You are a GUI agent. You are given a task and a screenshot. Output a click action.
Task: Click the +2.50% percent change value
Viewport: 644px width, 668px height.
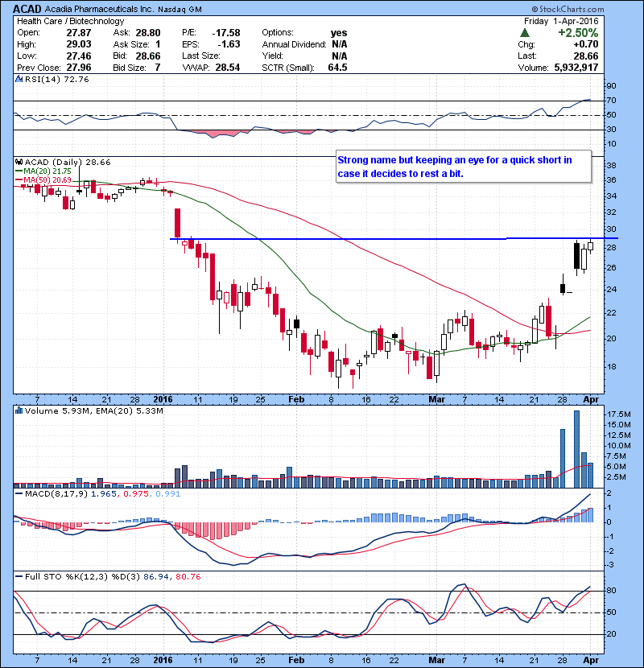pos(578,33)
